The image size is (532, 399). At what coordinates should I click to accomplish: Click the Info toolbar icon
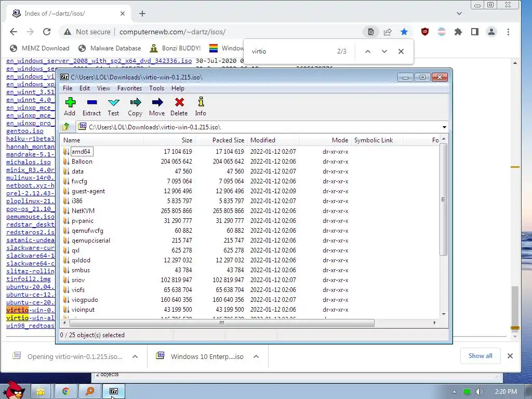pyautogui.click(x=201, y=102)
